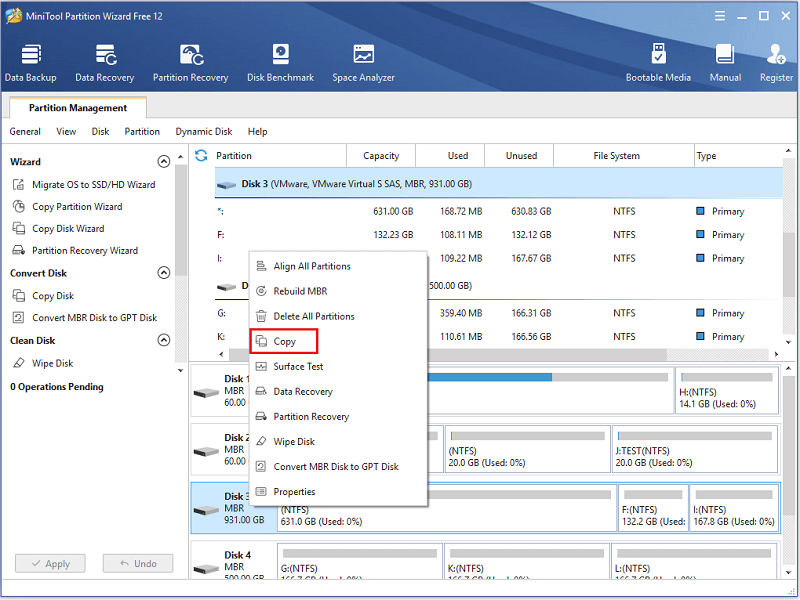Click the Type column header

click(738, 156)
